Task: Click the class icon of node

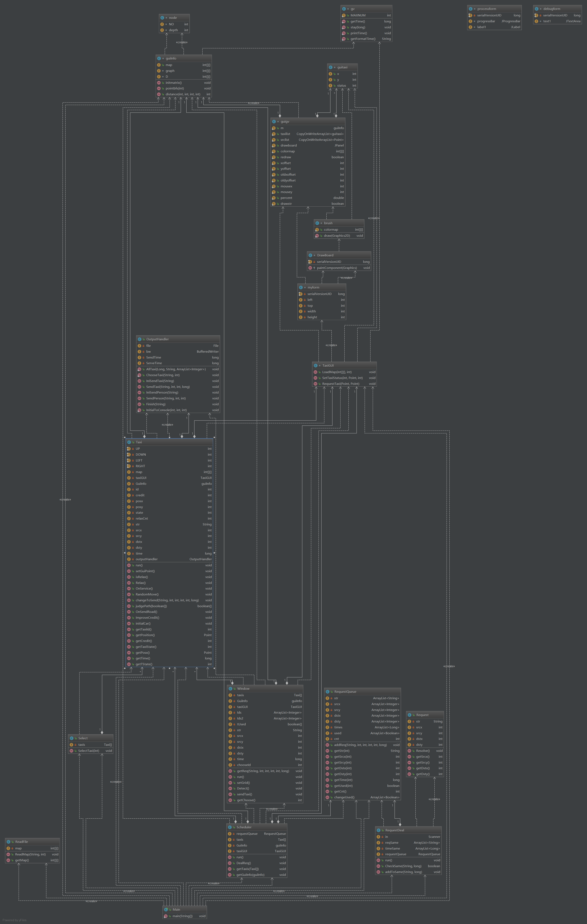Action: (162, 18)
